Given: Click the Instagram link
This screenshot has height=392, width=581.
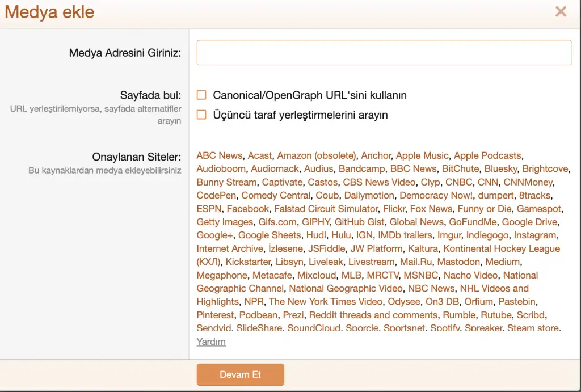Looking at the screenshot, I should coord(535,235).
